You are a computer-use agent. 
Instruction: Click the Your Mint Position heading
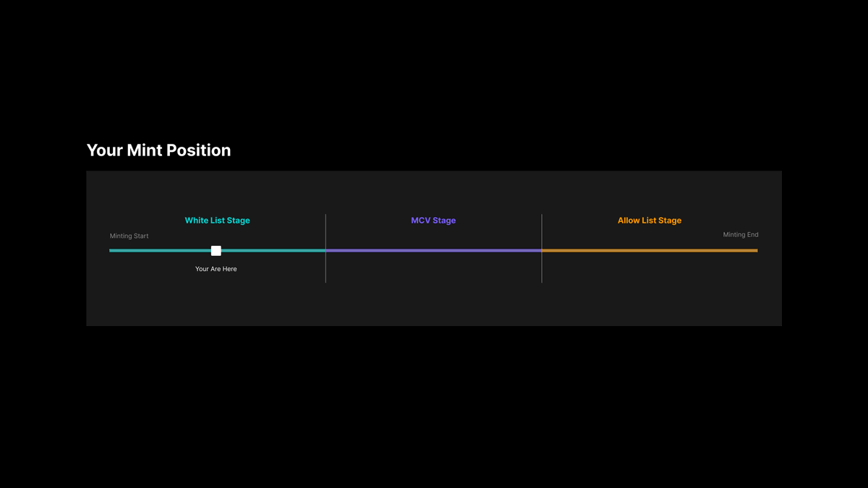pos(158,150)
